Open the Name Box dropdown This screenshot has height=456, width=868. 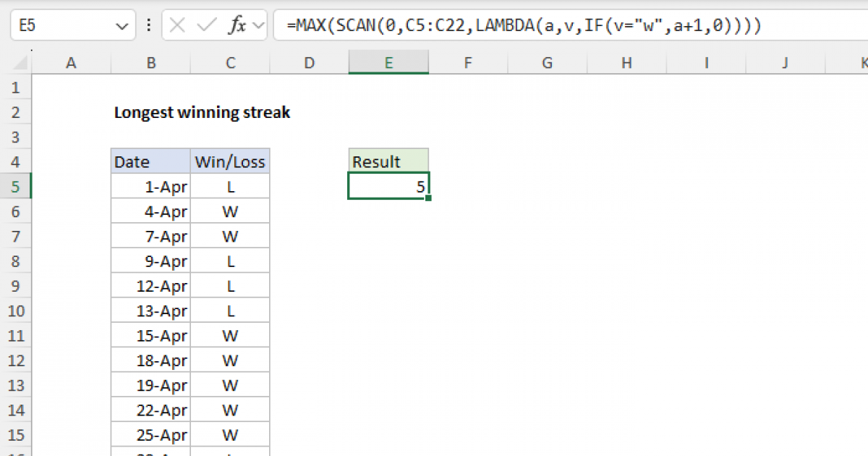(x=121, y=24)
